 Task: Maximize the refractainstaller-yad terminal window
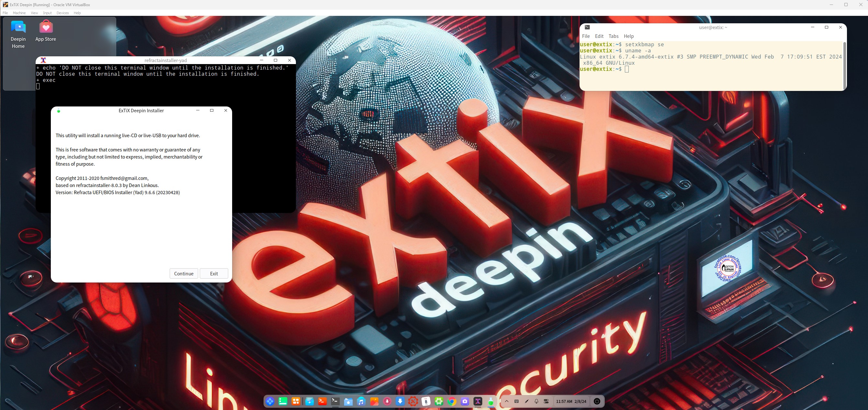(x=275, y=60)
